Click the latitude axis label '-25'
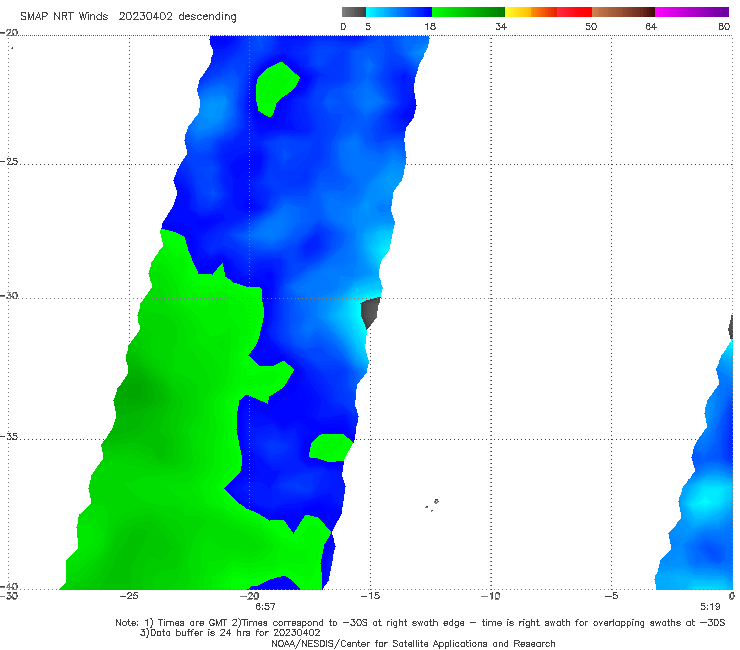Screen dimensions: 740x650 click(x=9, y=161)
